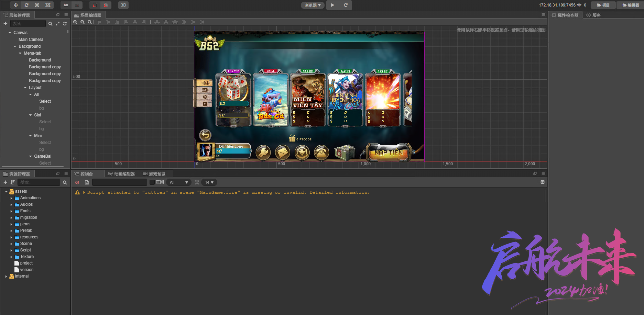This screenshot has width=644, height=315.
Task: Focus the hierarchy search field
Action: pyautogui.click(x=28, y=23)
